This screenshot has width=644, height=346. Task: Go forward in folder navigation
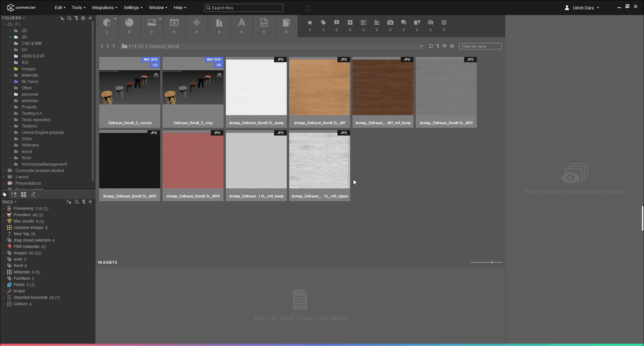click(x=108, y=46)
